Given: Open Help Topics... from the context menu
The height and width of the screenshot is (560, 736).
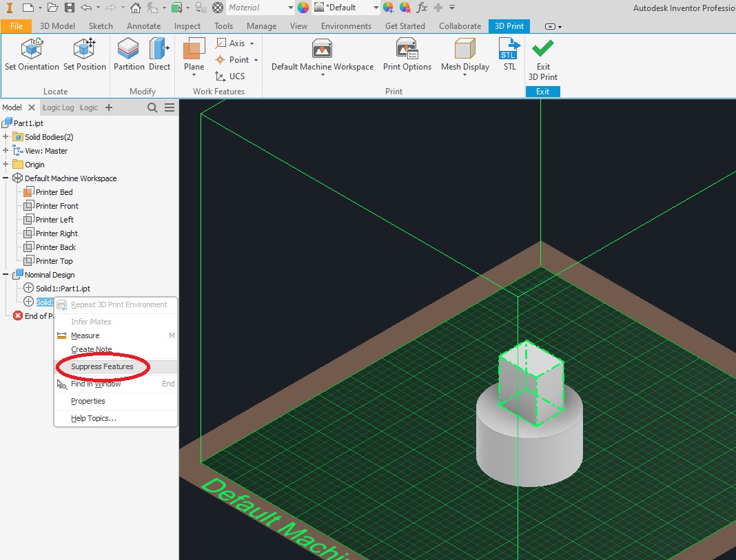Looking at the screenshot, I should (x=116, y=418).
